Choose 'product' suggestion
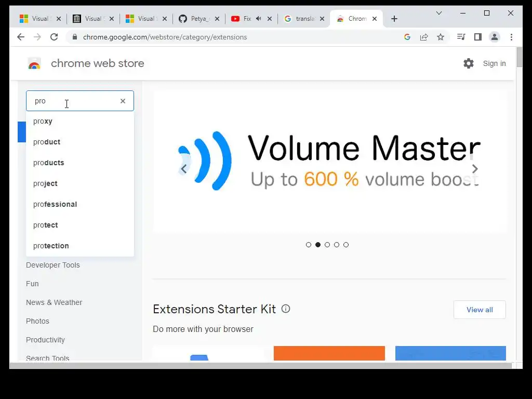The image size is (532, 399). (79, 142)
